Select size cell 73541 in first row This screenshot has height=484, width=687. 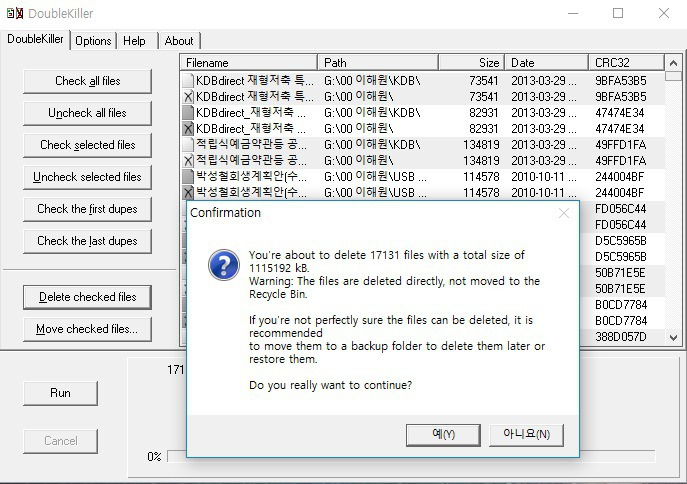pyautogui.click(x=483, y=81)
